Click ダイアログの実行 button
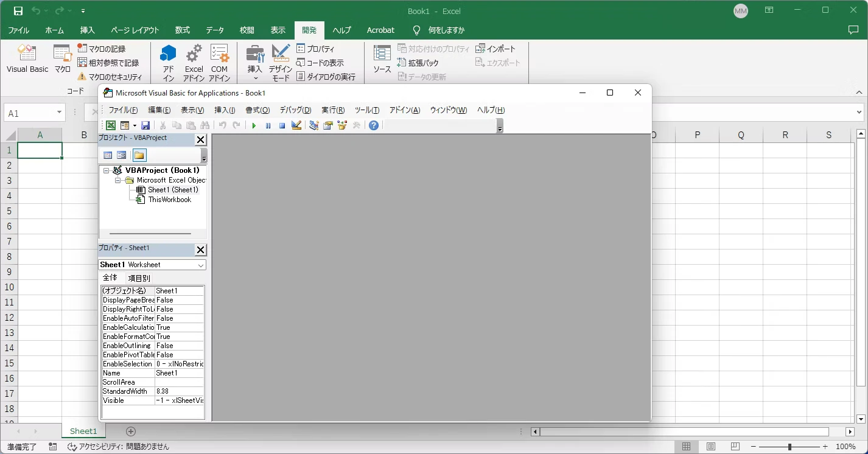The width and height of the screenshot is (868, 454). tap(326, 77)
